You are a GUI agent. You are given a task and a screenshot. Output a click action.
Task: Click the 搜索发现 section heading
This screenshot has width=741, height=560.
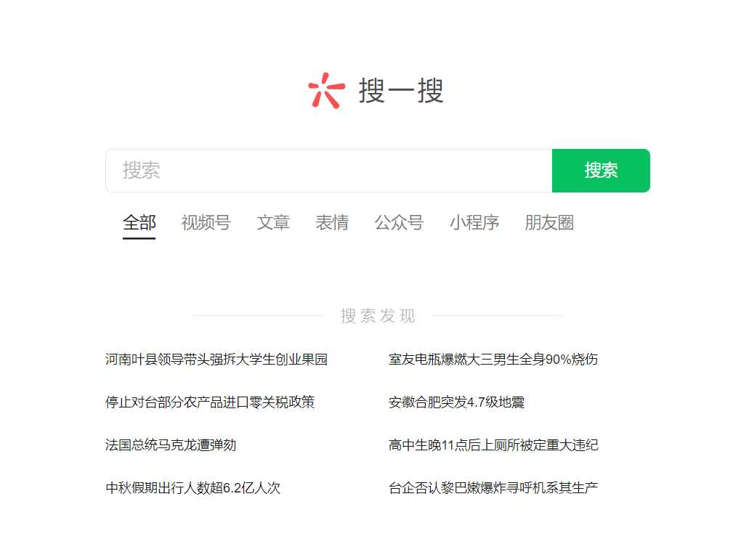coord(378,316)
